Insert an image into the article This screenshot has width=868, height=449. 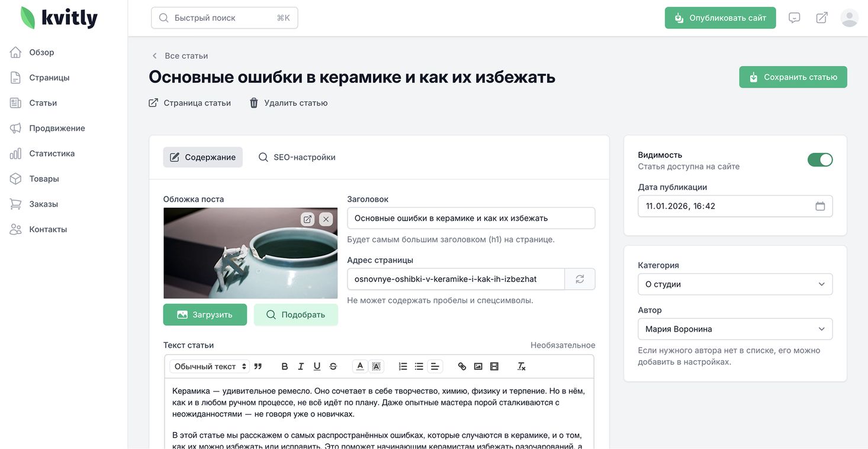coord(478,367)
